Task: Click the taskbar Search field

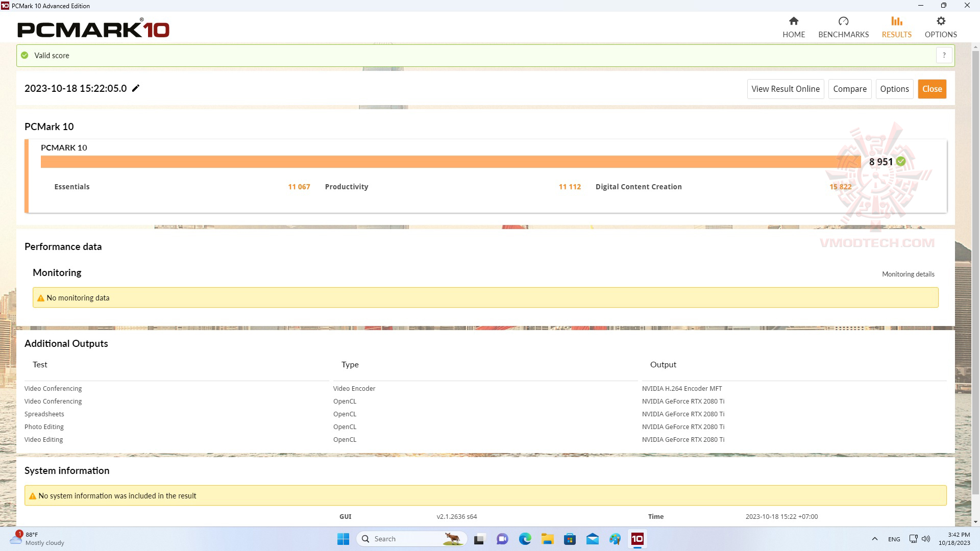Action: (x=403, y=539)
